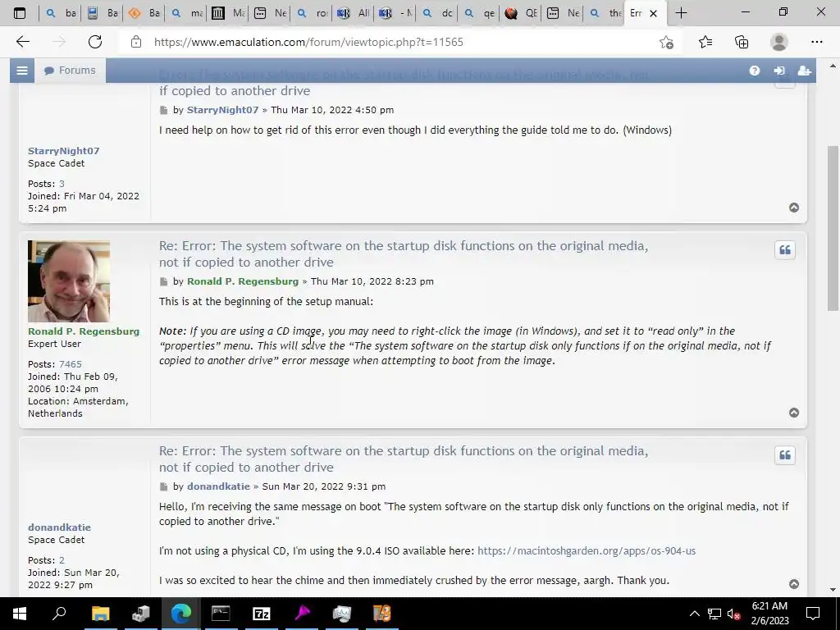
Task: Open browser Collections
Action: (742, 42)
